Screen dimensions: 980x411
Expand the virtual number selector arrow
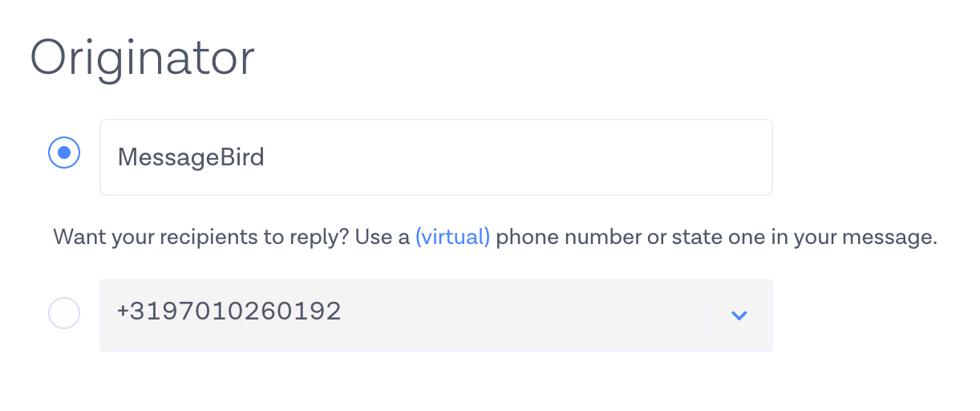tap(739, 315)
